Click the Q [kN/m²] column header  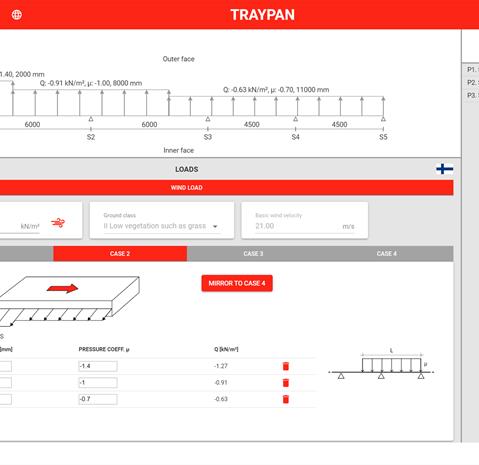(x=226, y=349)
